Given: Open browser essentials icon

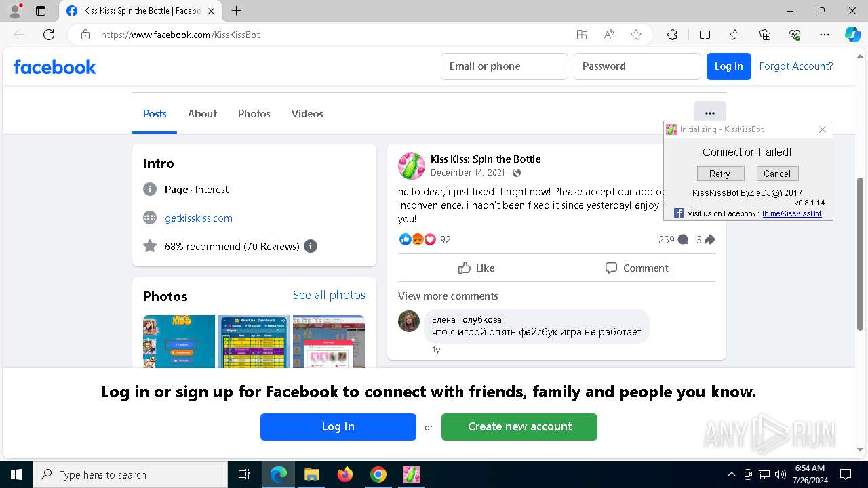Looking at the screenshot, I should pyautogui.click(x=795, y=35).
